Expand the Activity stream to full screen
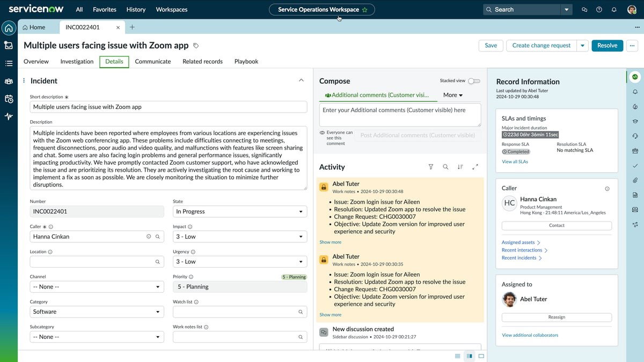 coord(474,167)
